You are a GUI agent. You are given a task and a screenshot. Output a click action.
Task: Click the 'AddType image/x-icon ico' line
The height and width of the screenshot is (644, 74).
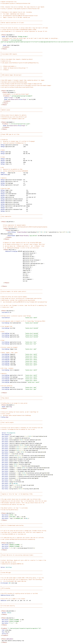click(x=14, y=190)
